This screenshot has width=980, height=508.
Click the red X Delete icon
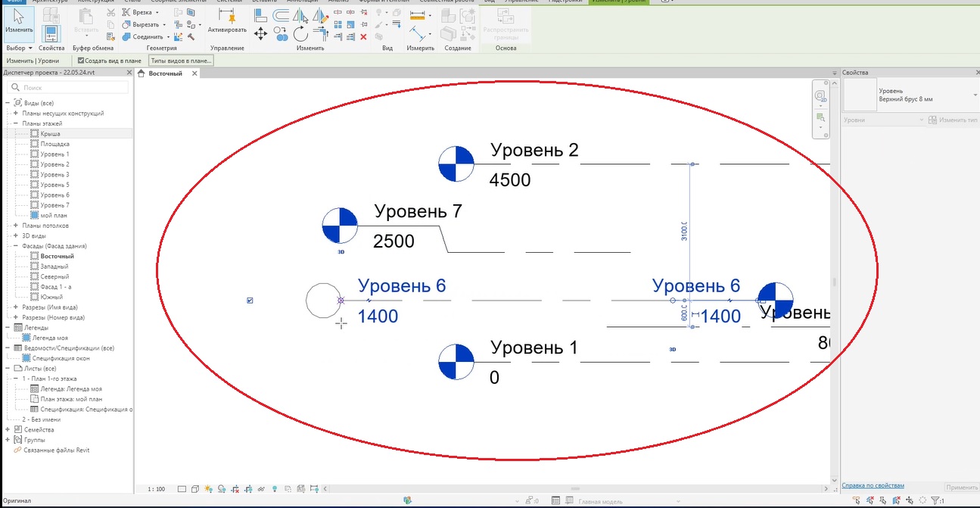pyautogui.click(x=363, y=36)
